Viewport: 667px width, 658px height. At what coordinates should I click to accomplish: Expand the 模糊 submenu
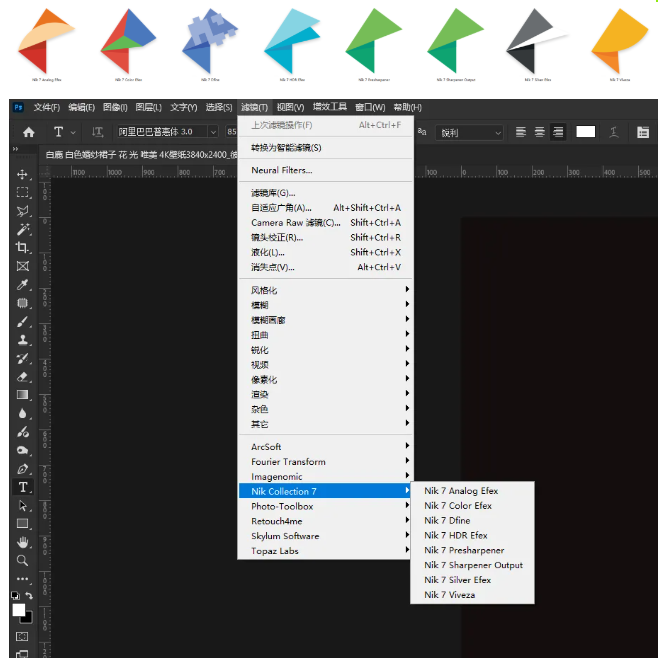click(x=326, y=305)
